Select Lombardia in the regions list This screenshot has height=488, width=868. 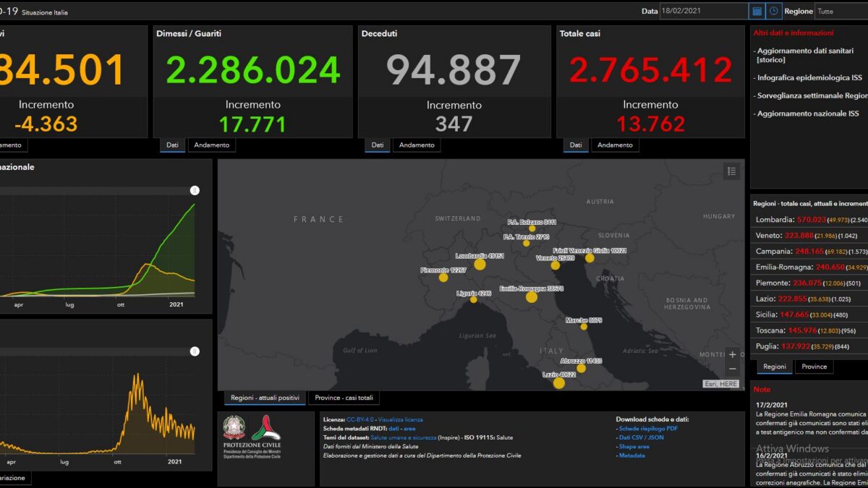click(809, 219)
